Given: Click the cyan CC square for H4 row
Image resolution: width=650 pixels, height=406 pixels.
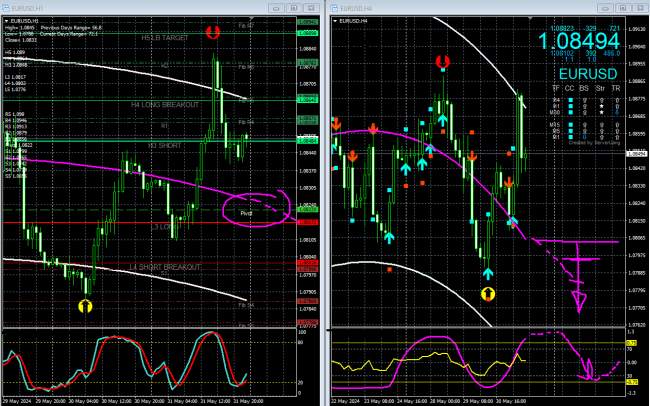Looking at the screenshot, I should coord(570,100).
